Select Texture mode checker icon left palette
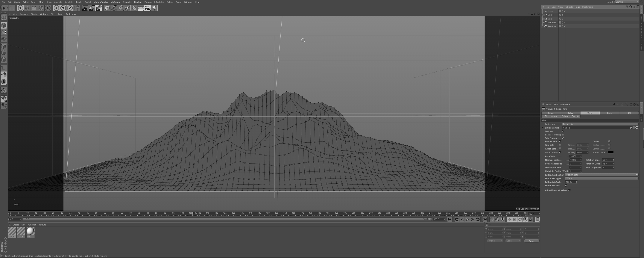Screen dimensions: 644x258 (4, 32)
